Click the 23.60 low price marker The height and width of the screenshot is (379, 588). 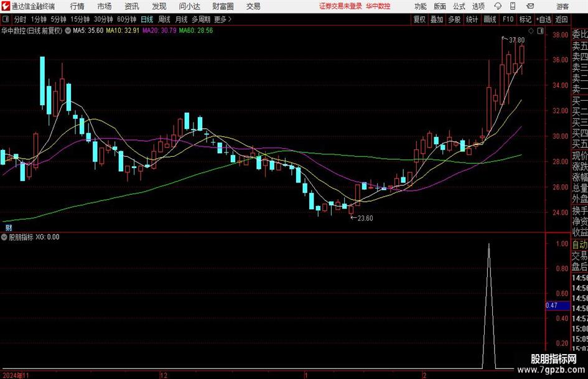365,218
